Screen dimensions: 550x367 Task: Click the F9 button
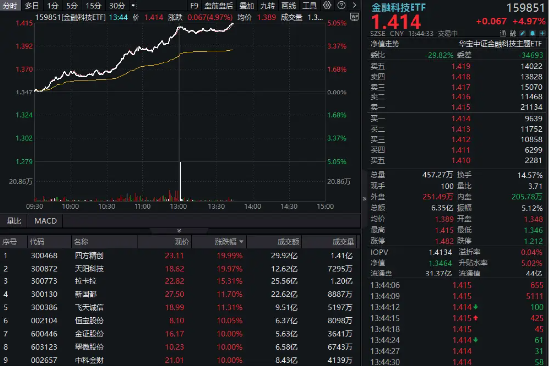pos(194,6)
